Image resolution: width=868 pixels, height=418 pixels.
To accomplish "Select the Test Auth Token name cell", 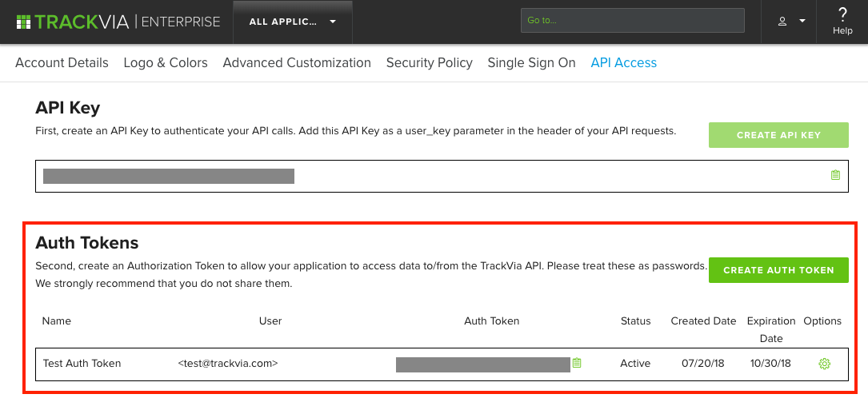I will pos(82,364).
